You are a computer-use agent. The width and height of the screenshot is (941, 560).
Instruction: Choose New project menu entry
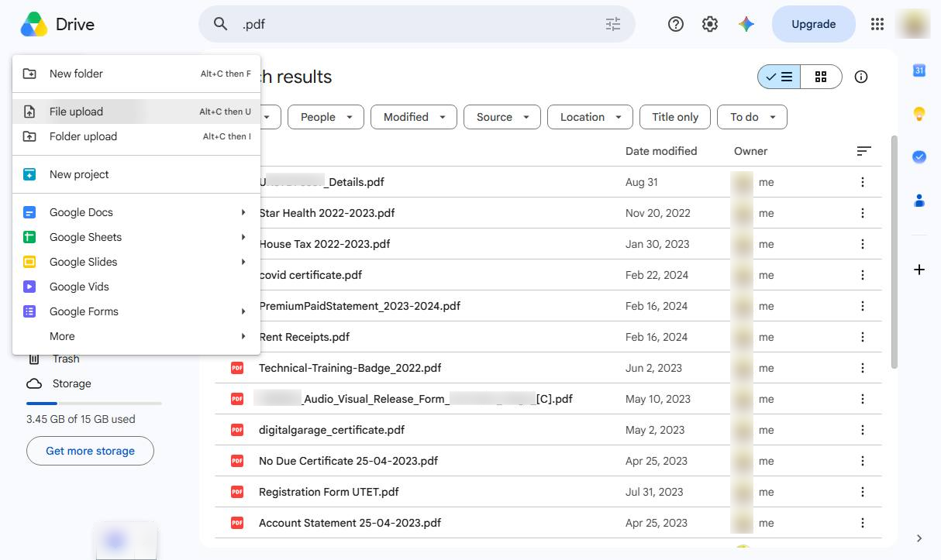point(136,174)
